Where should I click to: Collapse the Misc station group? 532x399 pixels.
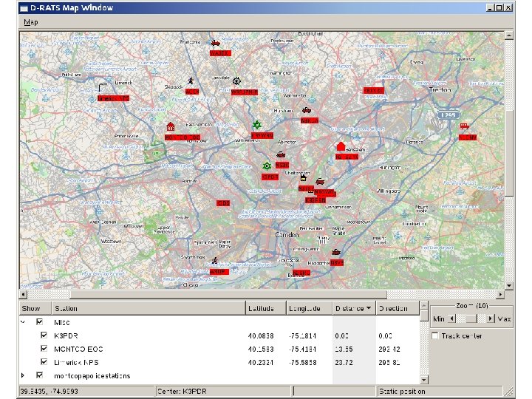click(24, 322)
